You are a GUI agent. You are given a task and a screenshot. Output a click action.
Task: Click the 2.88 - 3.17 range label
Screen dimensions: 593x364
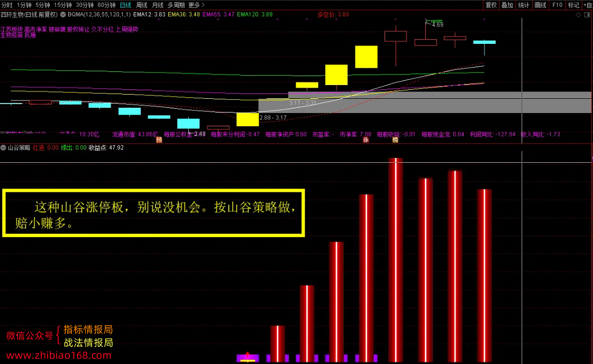click(273, 118)
